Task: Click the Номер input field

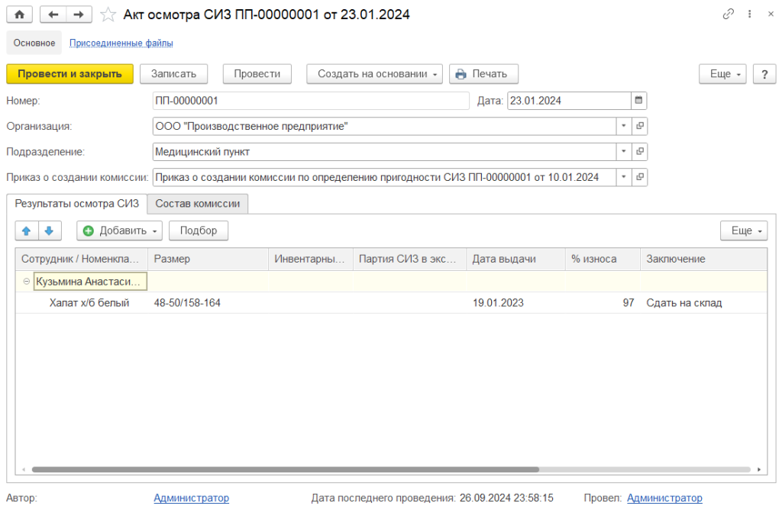Action: tap(310, 101)
